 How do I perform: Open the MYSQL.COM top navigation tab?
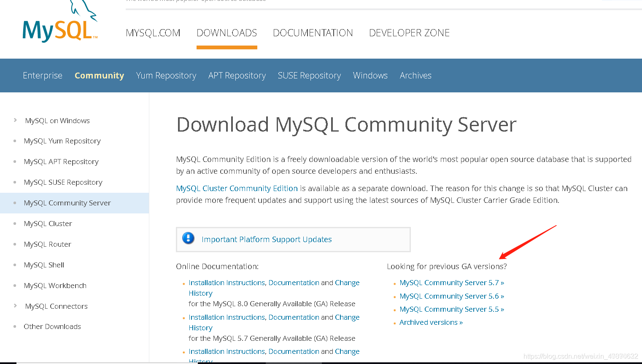(153, 33)
